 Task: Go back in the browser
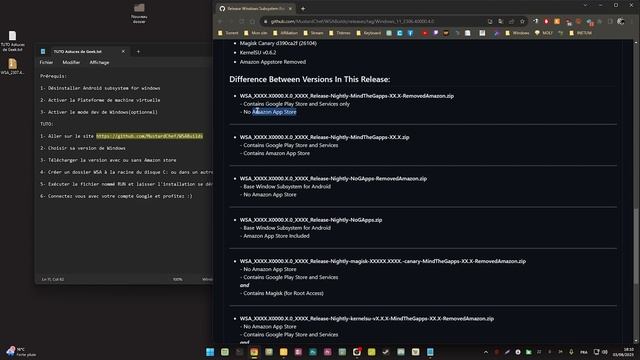pyautogui.click(x=220, y=21)
